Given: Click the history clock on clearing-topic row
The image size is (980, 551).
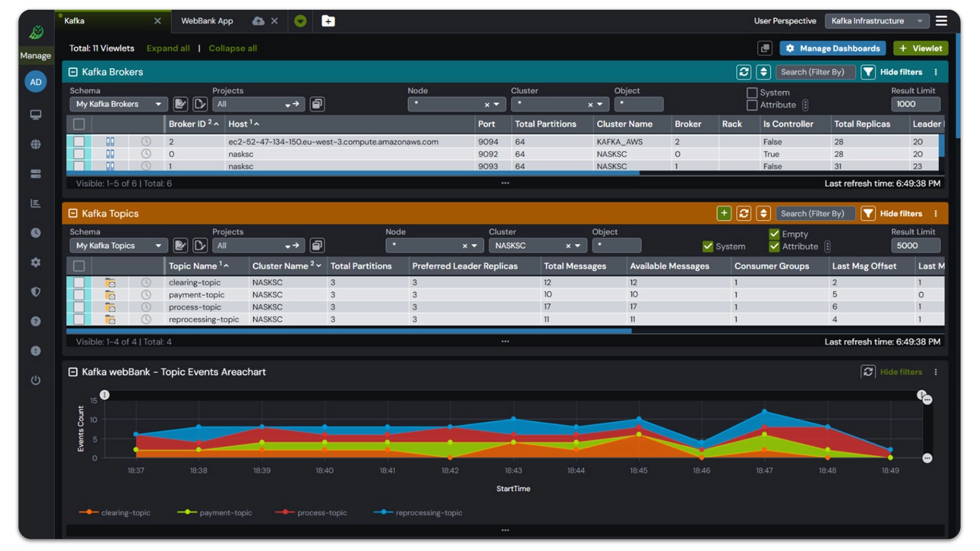Looking at the screenshot, I should click(x=146, y=282).
